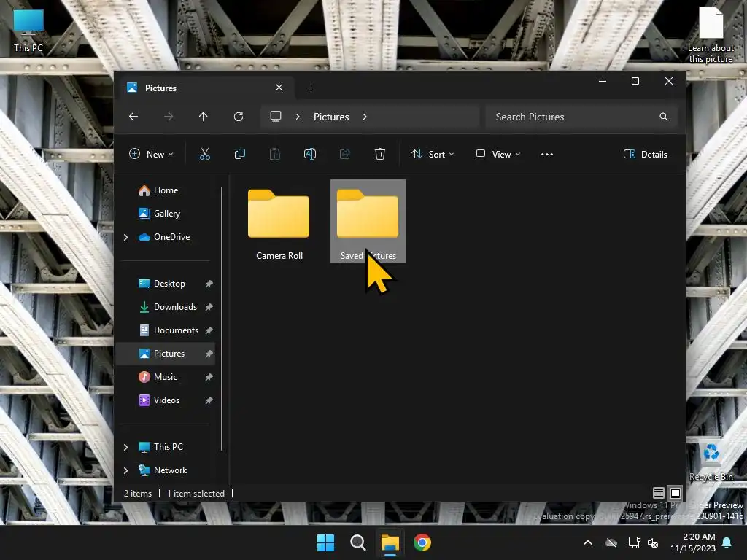Click the Share icon in toolbar
The image size is (747, 560).
[345, 154]
